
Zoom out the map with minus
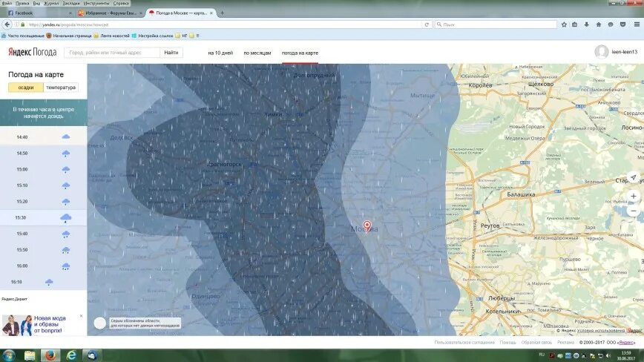click(634, 211)
